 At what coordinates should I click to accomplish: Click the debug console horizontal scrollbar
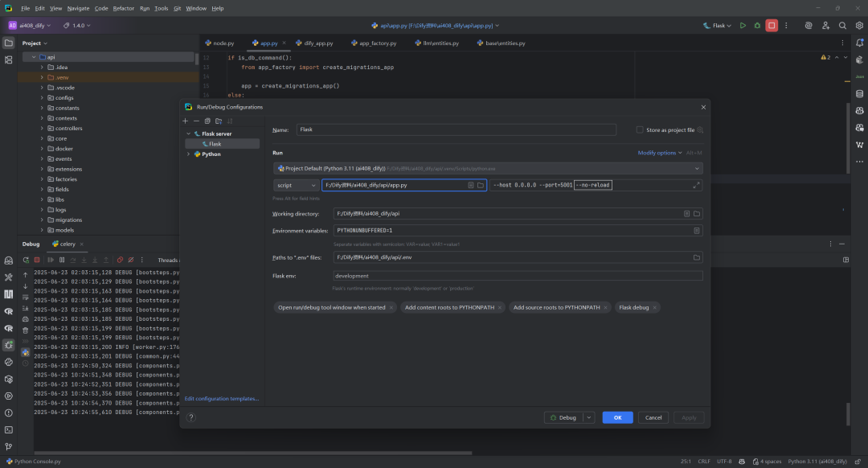coord(253,453)
